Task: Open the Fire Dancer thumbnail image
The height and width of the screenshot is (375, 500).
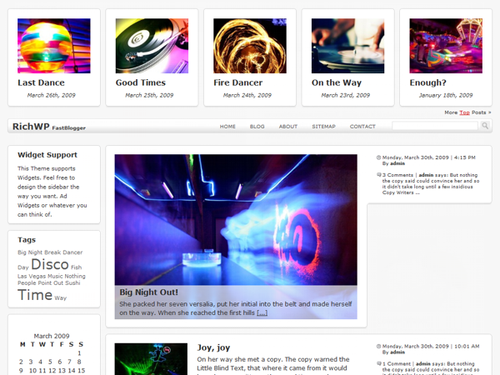Action: coord(250,46)
